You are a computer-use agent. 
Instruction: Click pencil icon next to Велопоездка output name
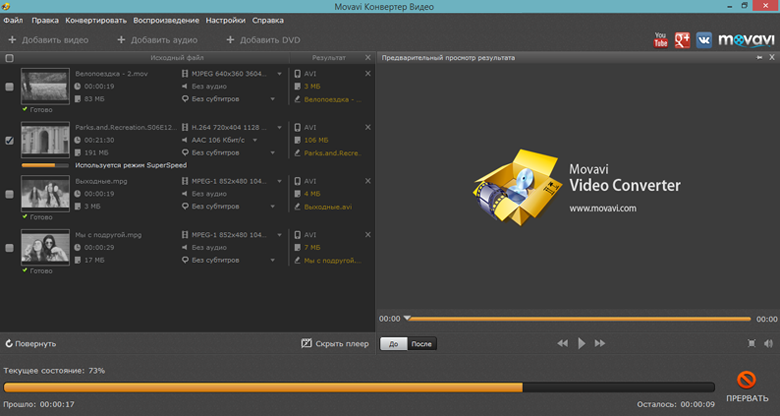pos(297,99)
